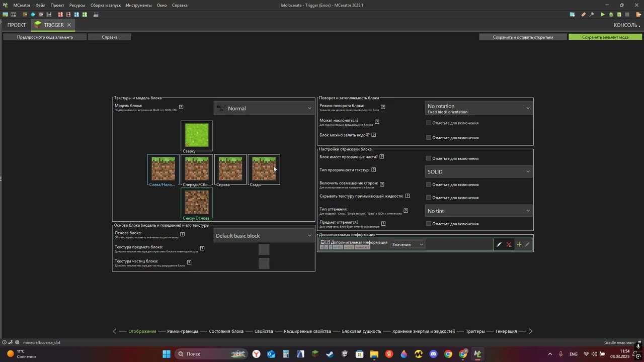Click the orange export mod file icon
This screenshot has height=362, width=644.
tap(638, 15)
